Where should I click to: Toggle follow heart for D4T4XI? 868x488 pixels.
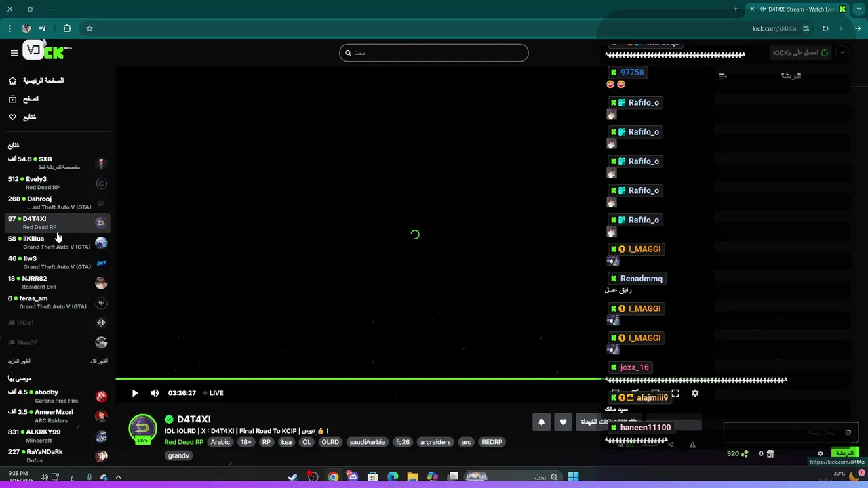pyautogui.click(x=563, y=422)
